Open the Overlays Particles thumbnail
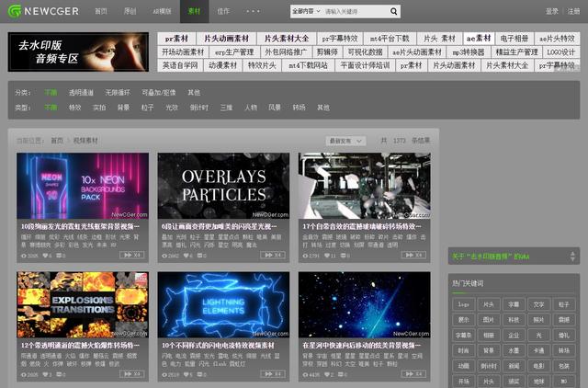This screenshot has width=588, height=388. click(223, 186)
